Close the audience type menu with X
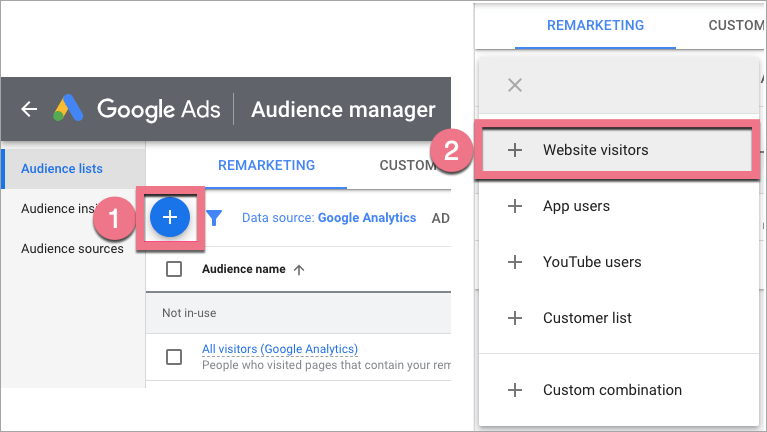The image size is (767, 432). 515,85
